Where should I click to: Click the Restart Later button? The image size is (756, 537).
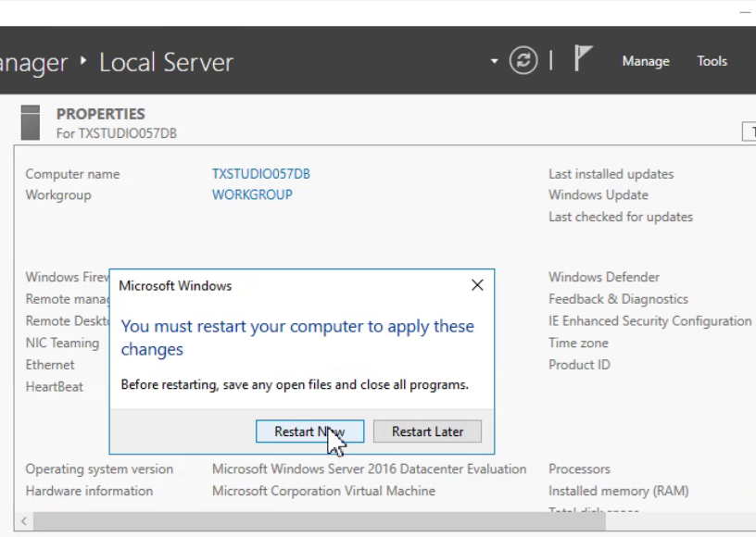[x=427, y=431]
